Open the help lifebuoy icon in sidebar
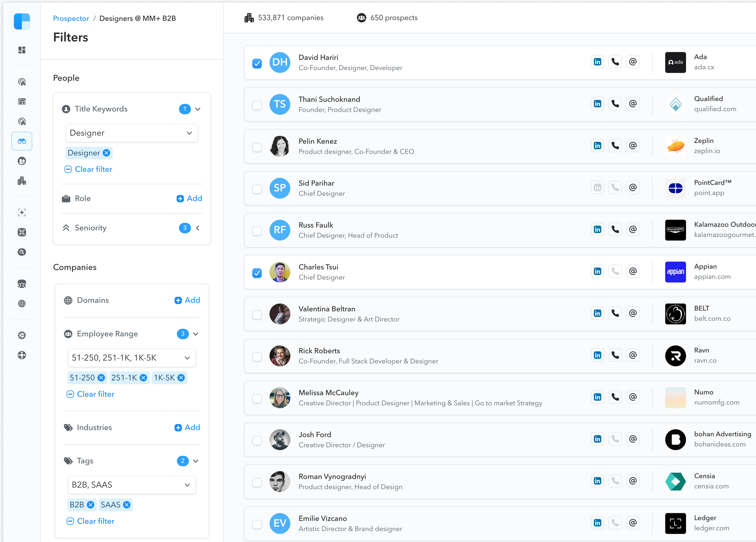This screenshot has width=756, height=542. (x=22, y=355)
